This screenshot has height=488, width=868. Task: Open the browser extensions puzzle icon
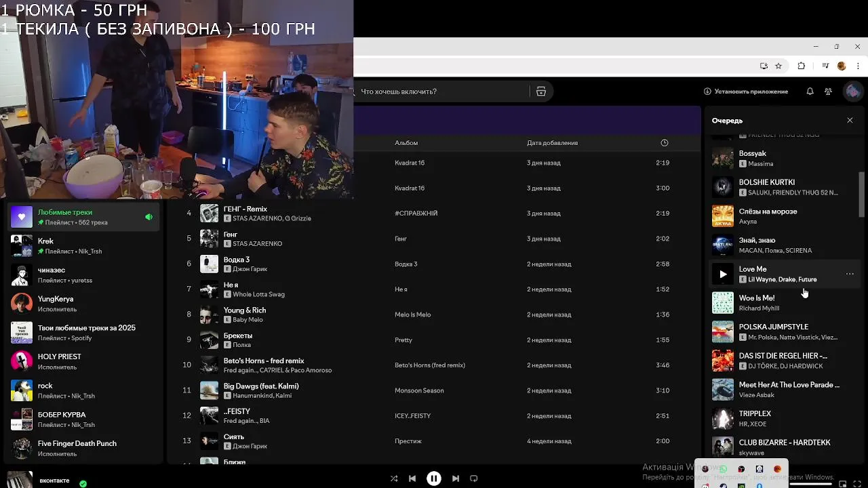pos(802,66)
